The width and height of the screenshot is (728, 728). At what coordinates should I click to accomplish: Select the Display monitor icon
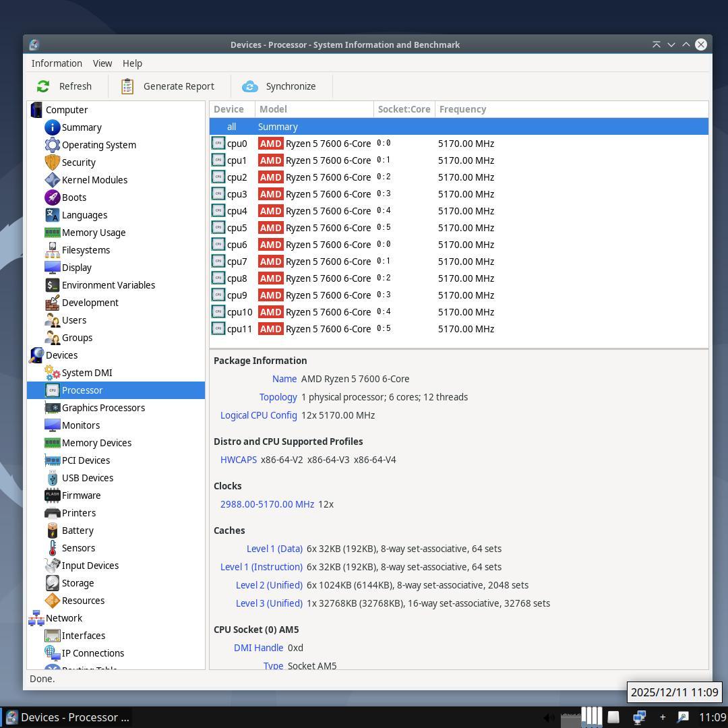tap(52, 268)
